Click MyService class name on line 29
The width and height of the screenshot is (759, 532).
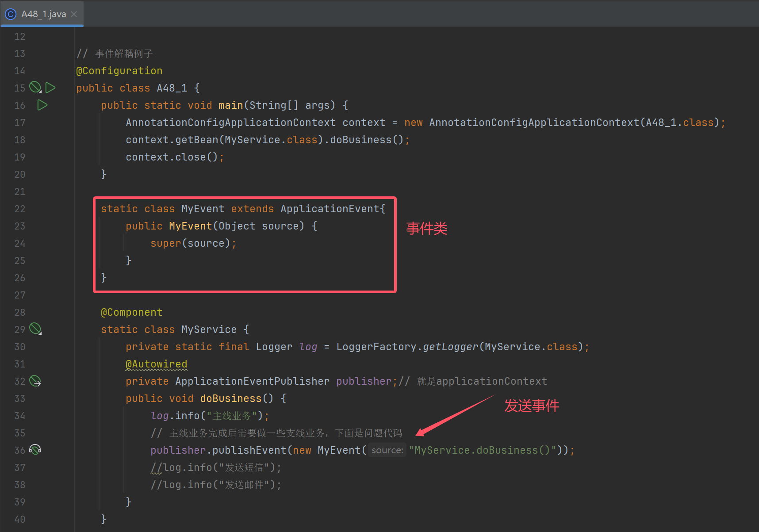209,329
